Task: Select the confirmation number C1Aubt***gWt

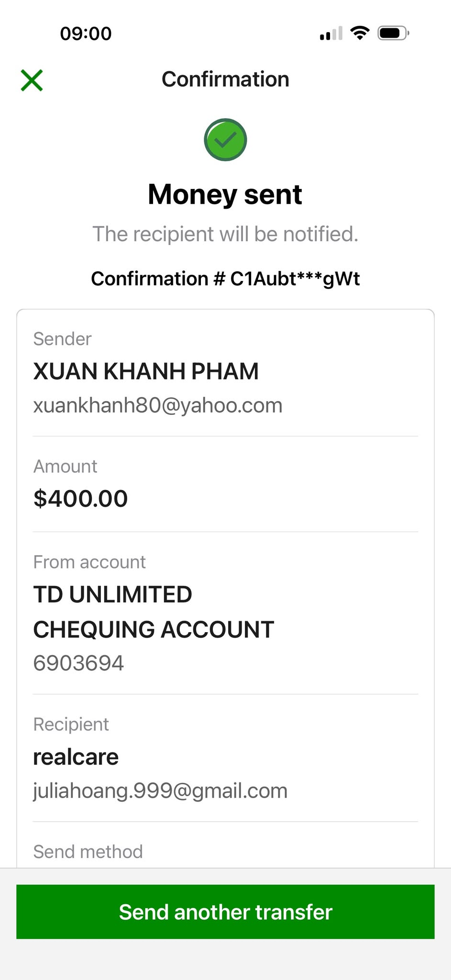Action: (295, 278)
